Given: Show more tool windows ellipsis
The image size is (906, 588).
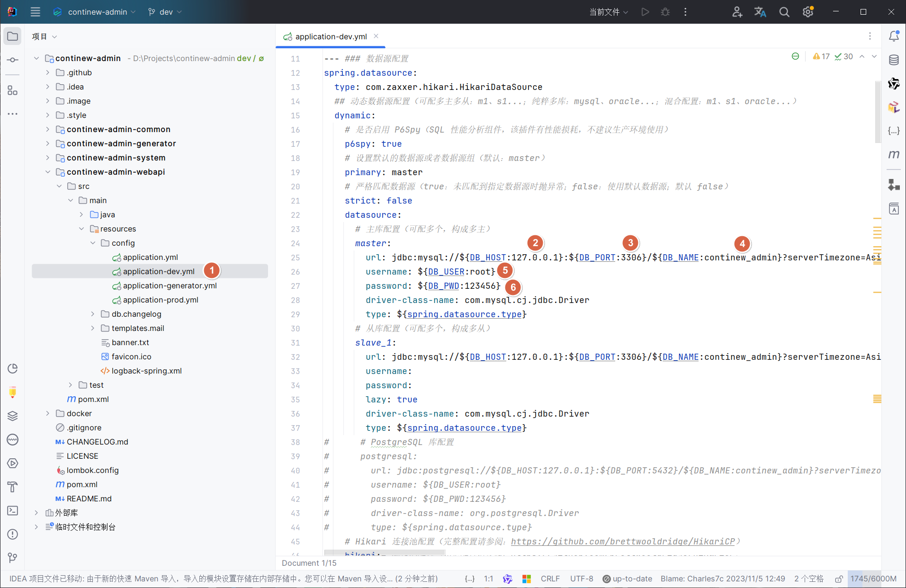Looking at the screenshot, I should [x=13, y=114].
